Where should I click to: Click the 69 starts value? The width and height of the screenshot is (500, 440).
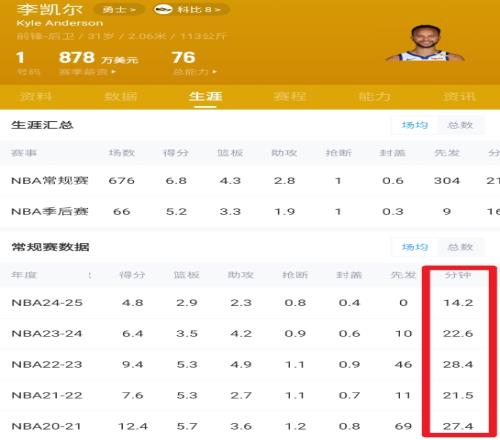(x=403, y=426)
